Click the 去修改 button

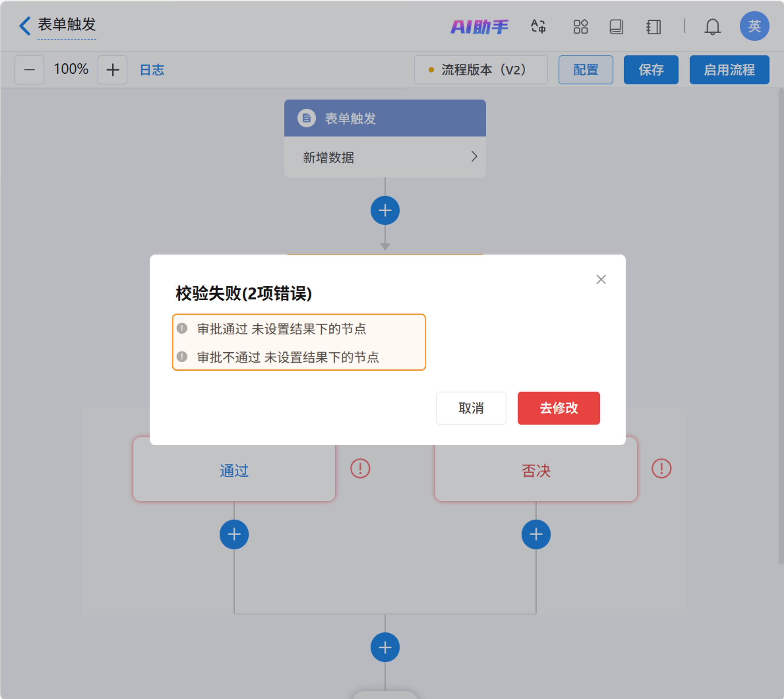click(558, 408)
